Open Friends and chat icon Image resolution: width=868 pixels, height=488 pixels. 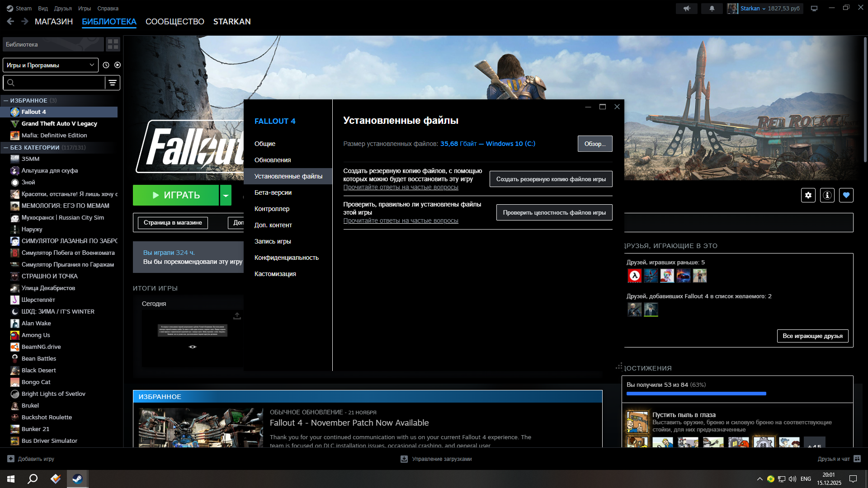click(x=857, y=459)
